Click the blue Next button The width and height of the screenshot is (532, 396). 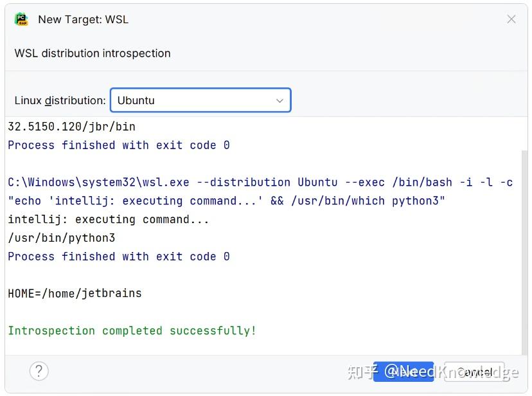(x=403, y=371)
